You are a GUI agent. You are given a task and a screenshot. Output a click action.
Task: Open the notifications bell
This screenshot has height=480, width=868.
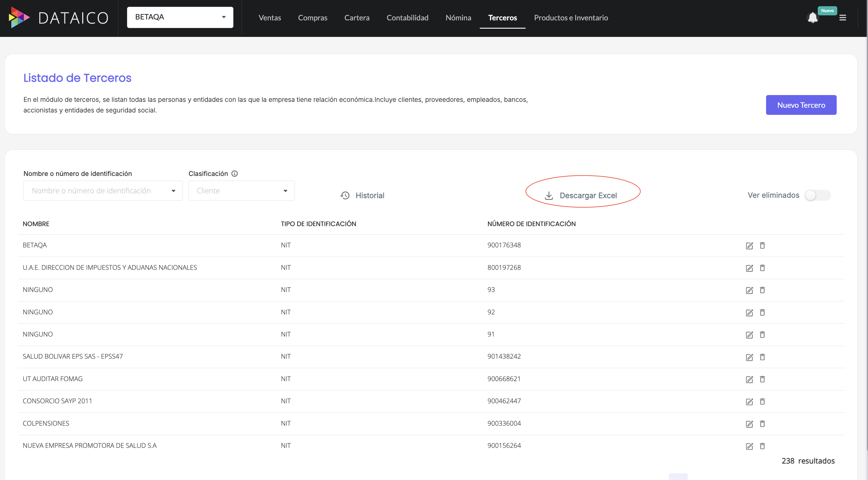tap(813, 17)
